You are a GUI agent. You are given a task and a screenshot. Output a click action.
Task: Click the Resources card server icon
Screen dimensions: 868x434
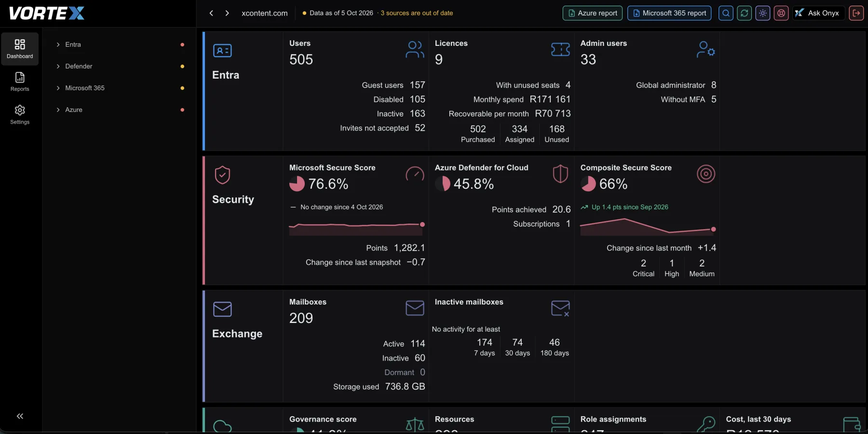560,424
